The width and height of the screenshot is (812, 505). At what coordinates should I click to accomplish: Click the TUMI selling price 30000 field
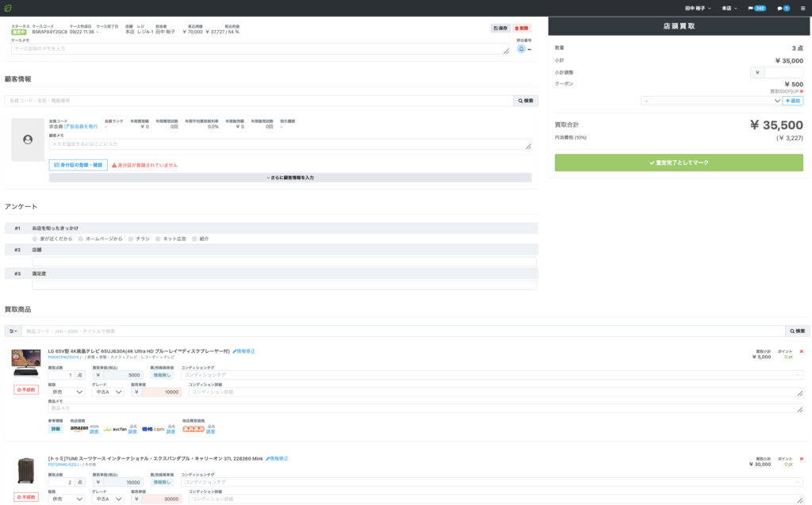tap(161, 499)
